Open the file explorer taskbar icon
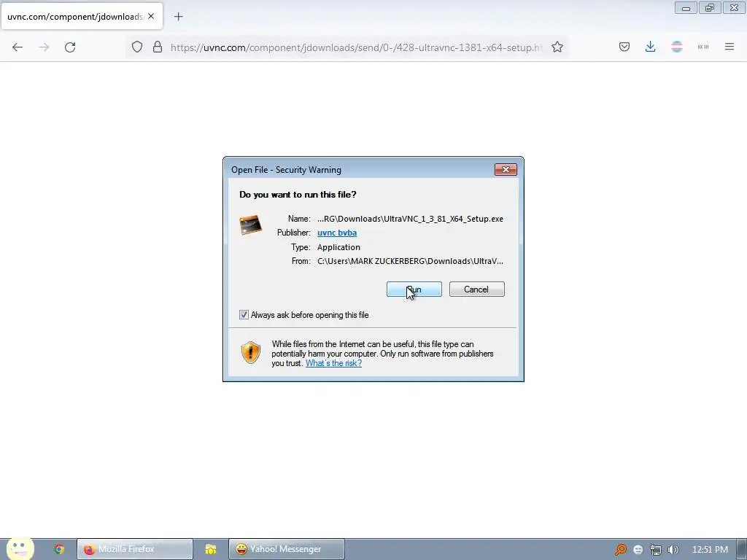This screenshot has width=747, height=560. click(211, 549)
